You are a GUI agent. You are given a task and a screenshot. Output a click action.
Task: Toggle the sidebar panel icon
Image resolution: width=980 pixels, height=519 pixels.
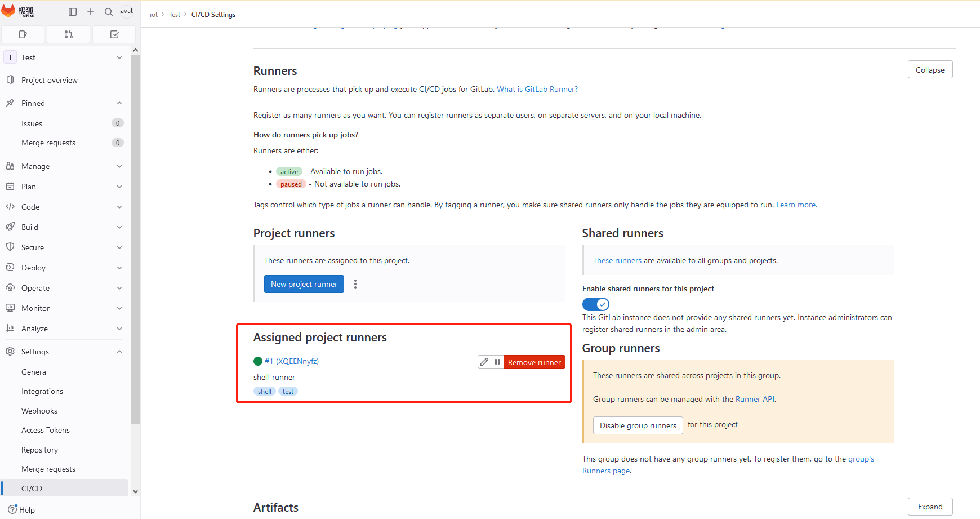(73, 11)
